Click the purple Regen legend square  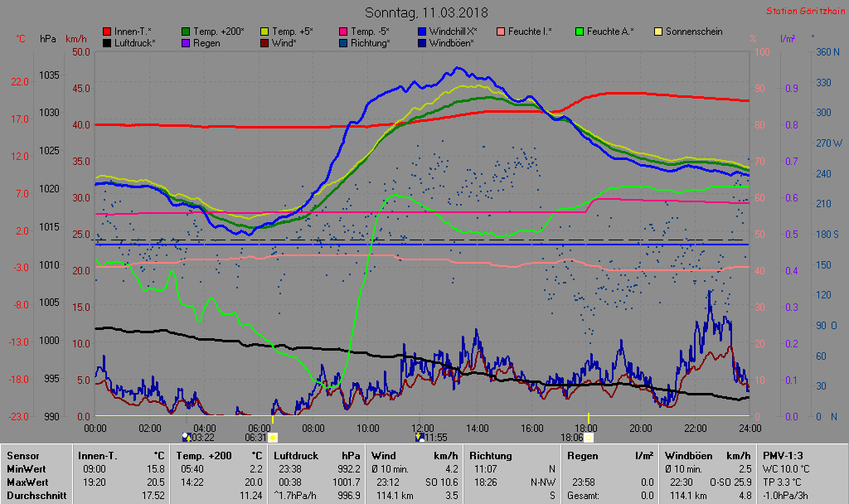coord(186,42)
